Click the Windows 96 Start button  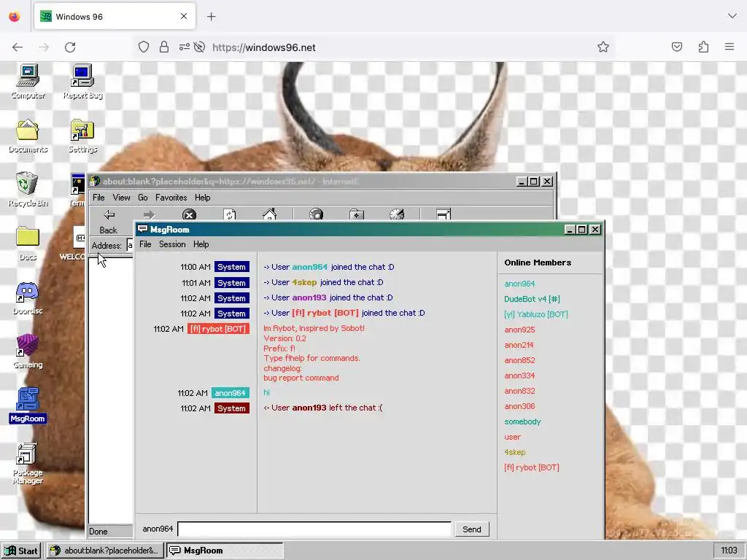21,551
